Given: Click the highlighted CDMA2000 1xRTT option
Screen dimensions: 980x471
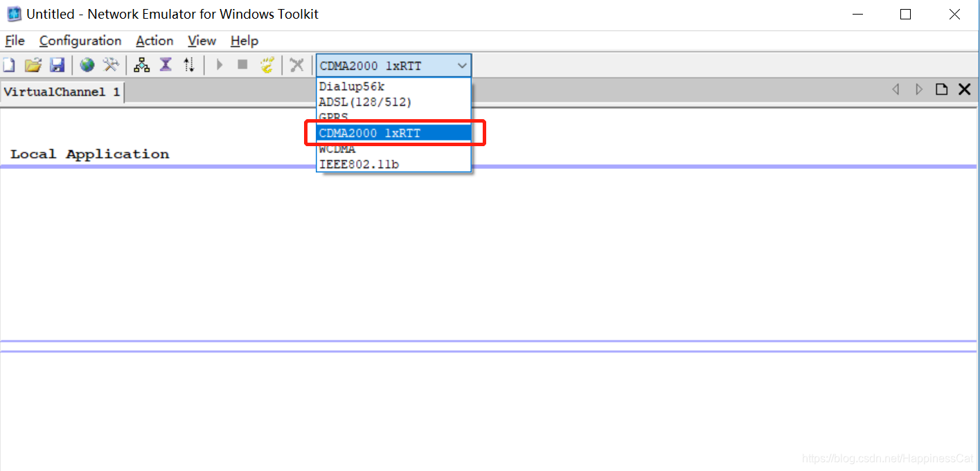Looking at the screenshot, I should [369, 132].
